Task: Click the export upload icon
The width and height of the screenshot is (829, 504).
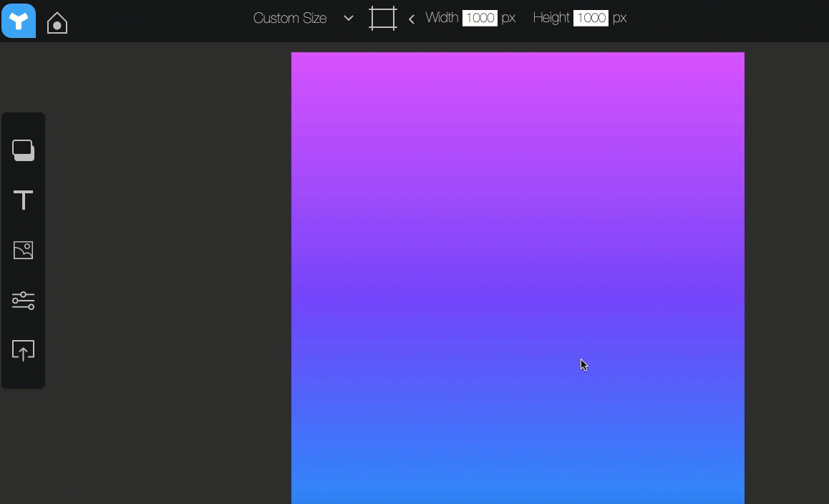Action: tap(23, 351)
